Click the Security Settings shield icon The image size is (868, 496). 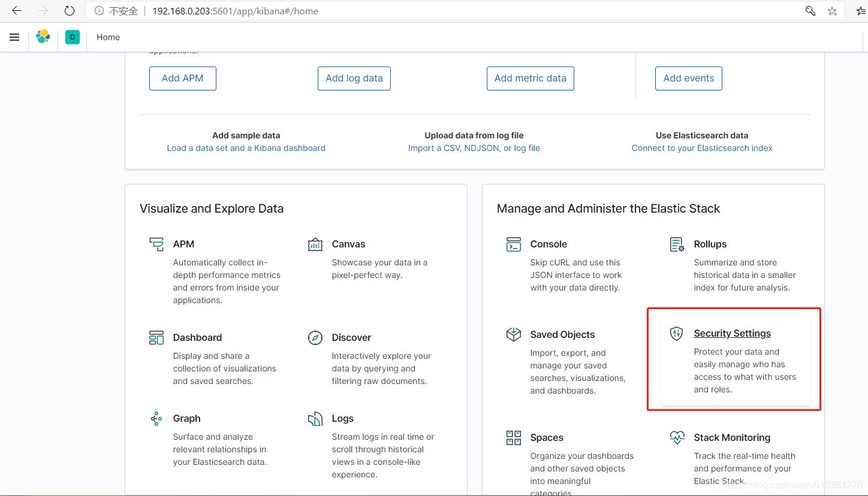677,334
